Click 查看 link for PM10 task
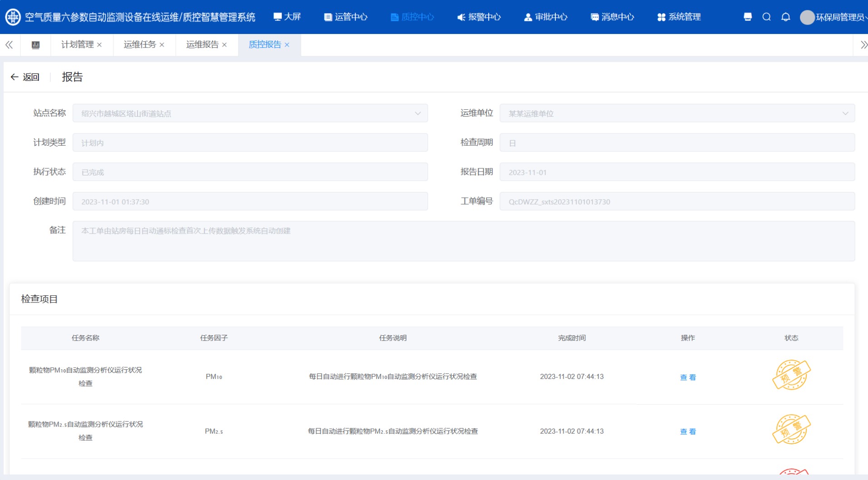868x480 pixels. click(687, 377)
